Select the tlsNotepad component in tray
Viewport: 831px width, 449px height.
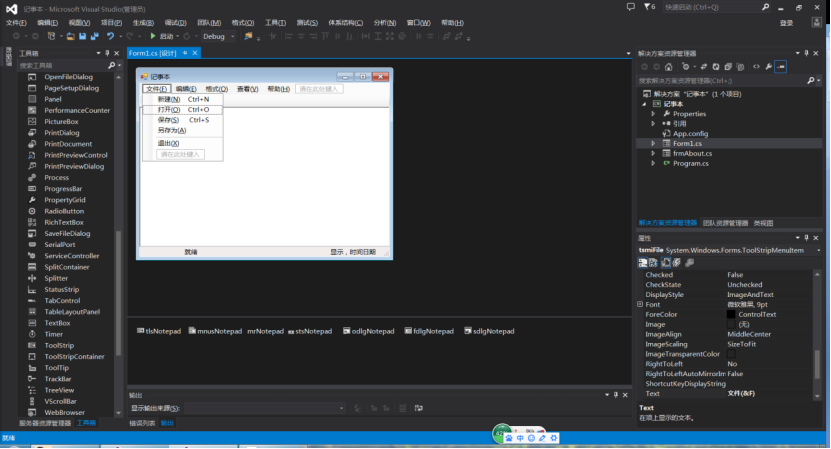(x=158, y=331)
